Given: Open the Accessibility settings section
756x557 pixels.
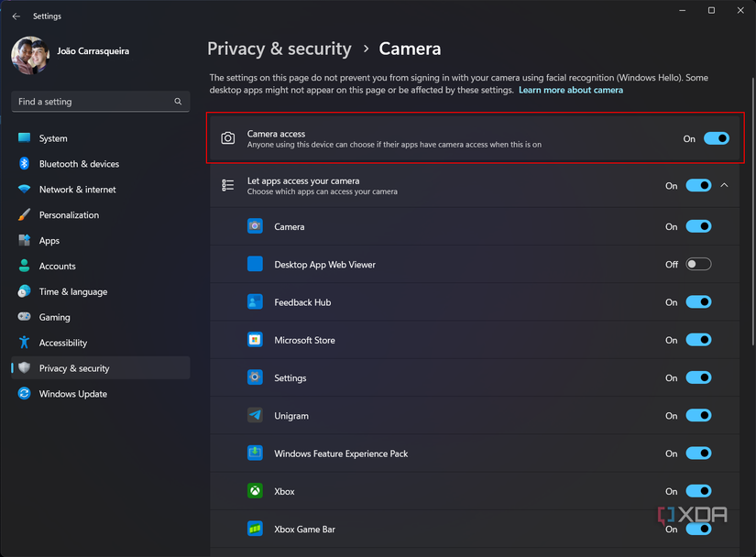Looking at the screenshot, I should 63,343.
